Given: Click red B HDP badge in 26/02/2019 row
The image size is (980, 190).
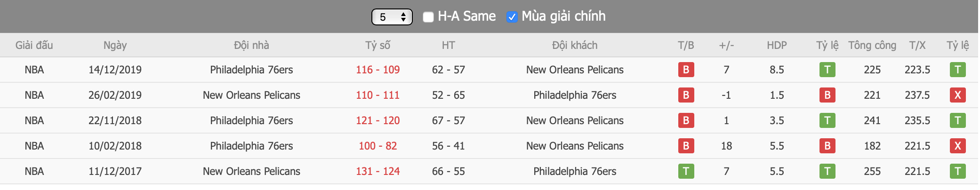Looking at the screenshot, I should pyautogui.click(x=827, y=95).
